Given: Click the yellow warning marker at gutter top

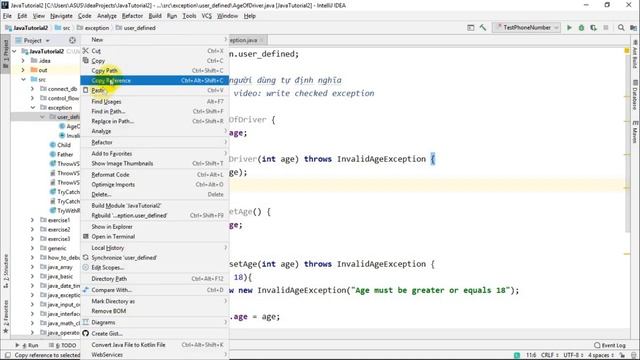Looking at the screenshot, I should [x=627, y=51].
